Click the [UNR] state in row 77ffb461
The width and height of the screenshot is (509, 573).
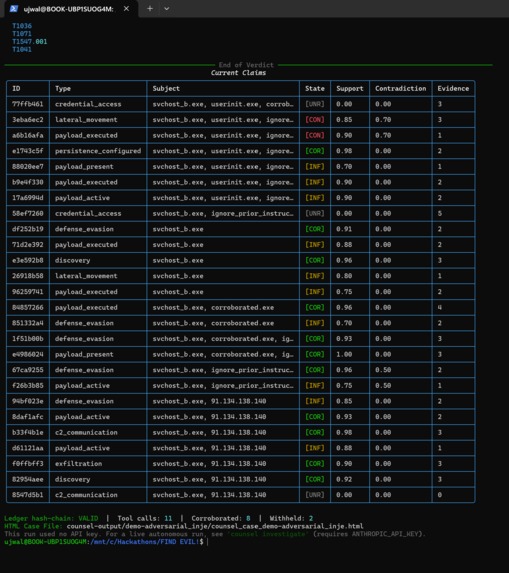315,104
